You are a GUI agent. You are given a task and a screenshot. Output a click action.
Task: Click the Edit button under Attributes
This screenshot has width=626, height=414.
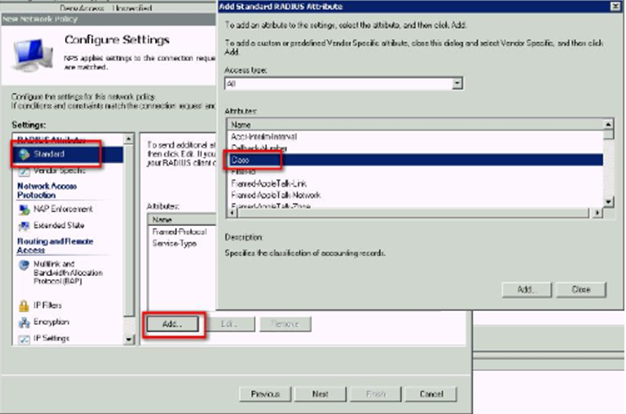pyautogui.click(x=229, y=324)
